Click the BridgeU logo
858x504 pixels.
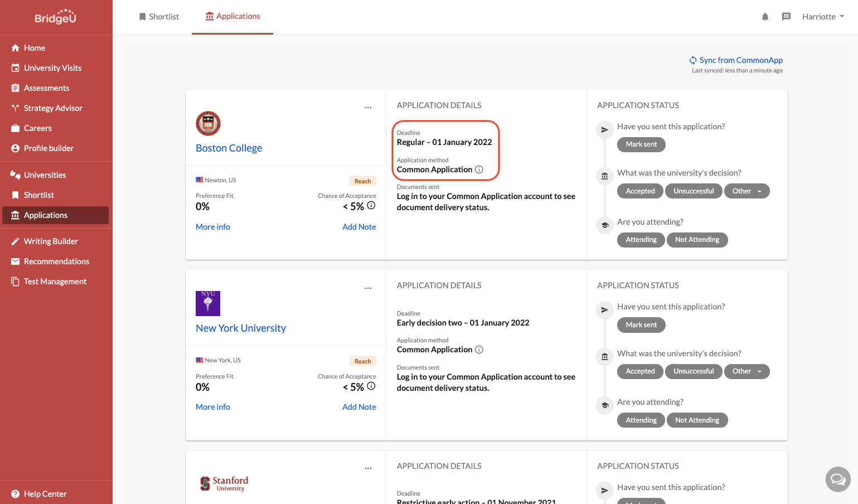click(55, 17)
